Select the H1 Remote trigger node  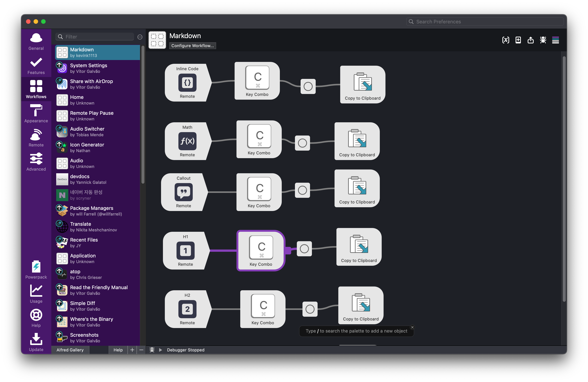pyautogui.click(x=185, y=250)
